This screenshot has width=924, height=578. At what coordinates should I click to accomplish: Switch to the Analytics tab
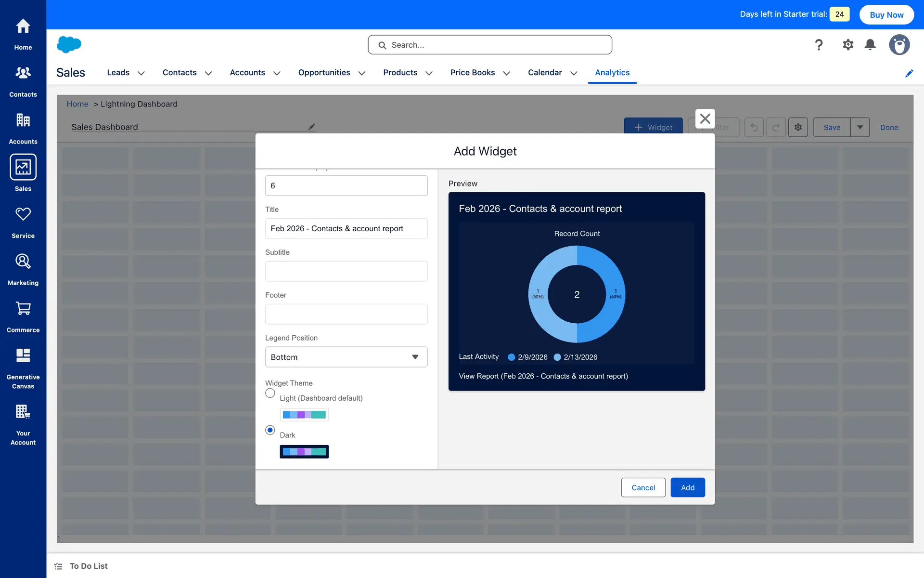point(612,72)
